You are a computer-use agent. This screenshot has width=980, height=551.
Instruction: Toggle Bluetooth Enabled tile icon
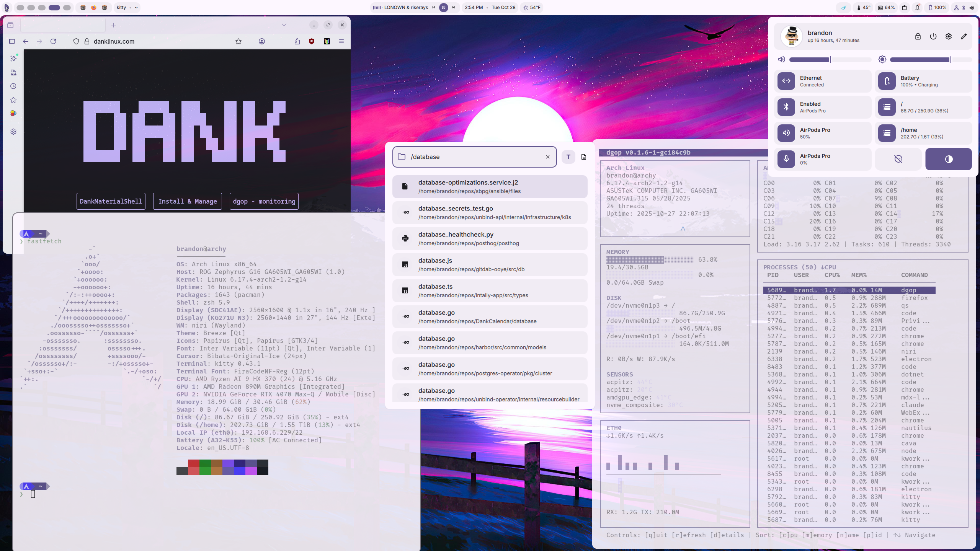point(786,107)
